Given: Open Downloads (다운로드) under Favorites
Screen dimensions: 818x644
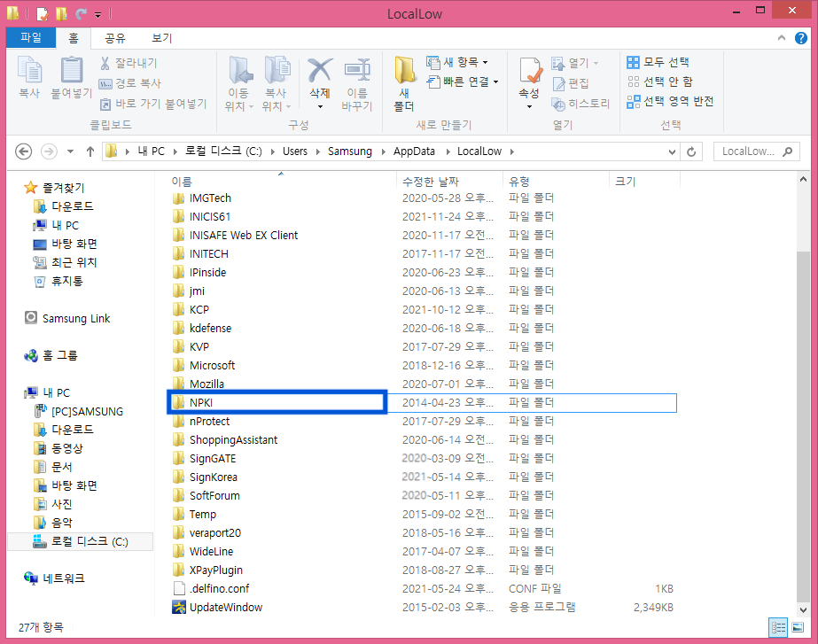Looking at the screenshot, I should pos(63,206).
